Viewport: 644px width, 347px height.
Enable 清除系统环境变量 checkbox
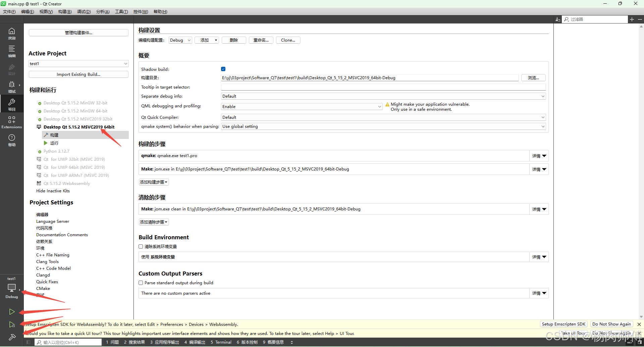tap(141, 246)
